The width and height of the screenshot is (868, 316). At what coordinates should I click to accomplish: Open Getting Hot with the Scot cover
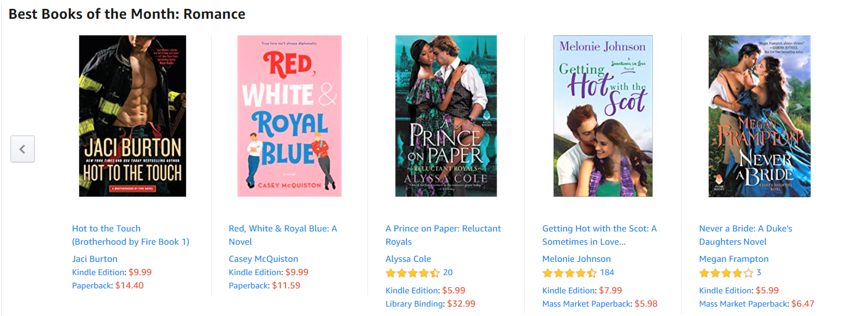[x=603, y=116]
